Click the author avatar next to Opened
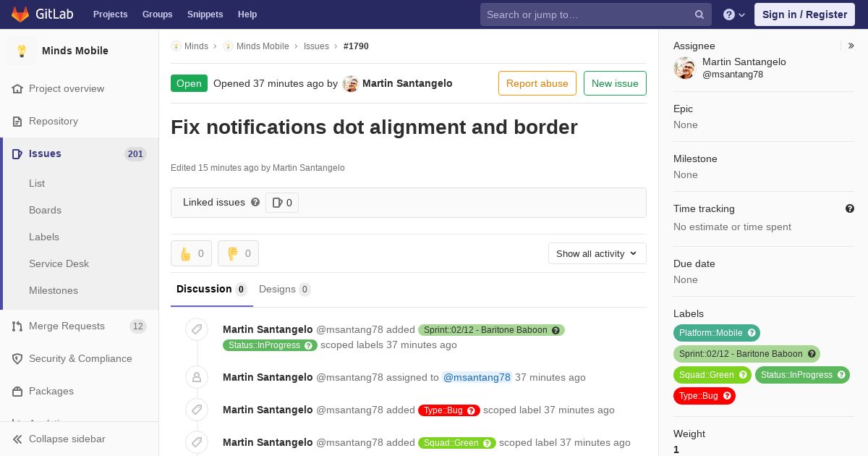This screenshot has height=456, width=868. tap(351, 83)
